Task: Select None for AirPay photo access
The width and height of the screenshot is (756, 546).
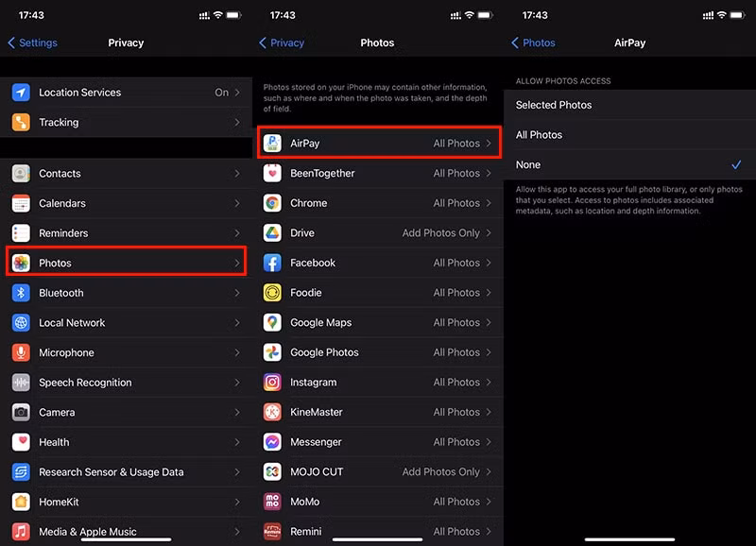Action: [629, 164]
